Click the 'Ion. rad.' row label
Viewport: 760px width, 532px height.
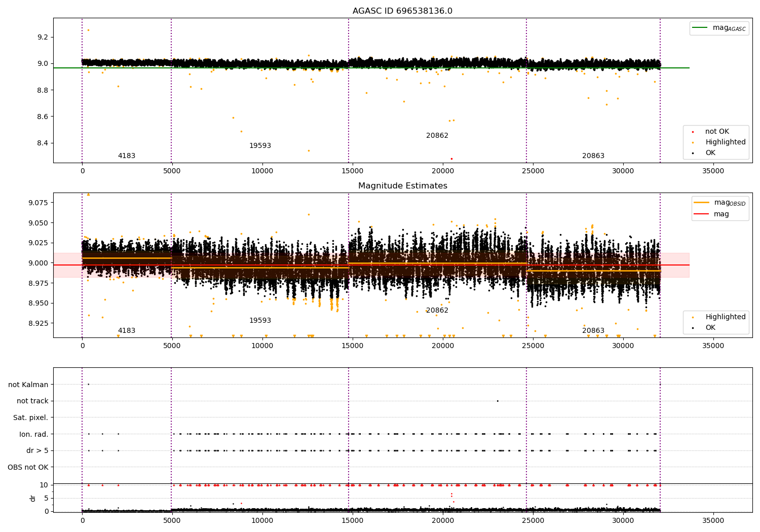click(34, 434)
